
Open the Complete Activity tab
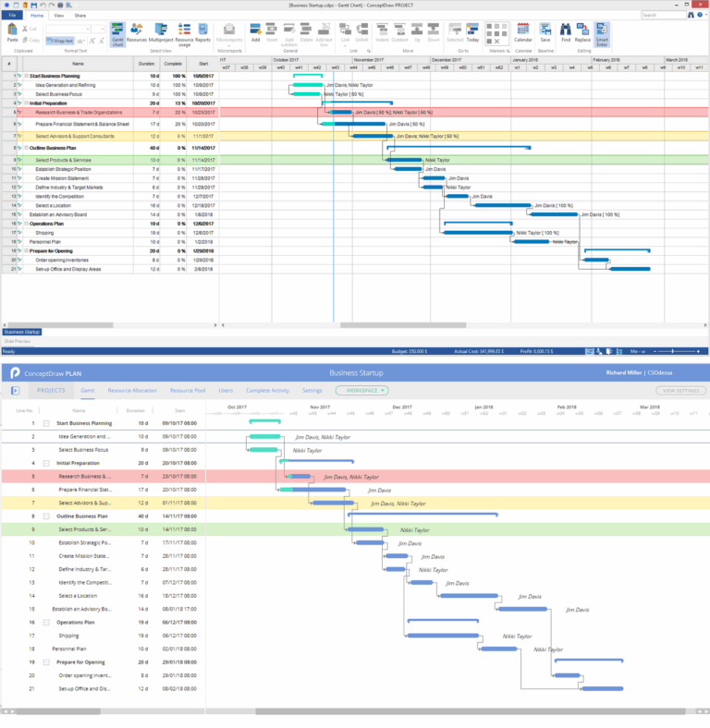click(x=267, y=391)
